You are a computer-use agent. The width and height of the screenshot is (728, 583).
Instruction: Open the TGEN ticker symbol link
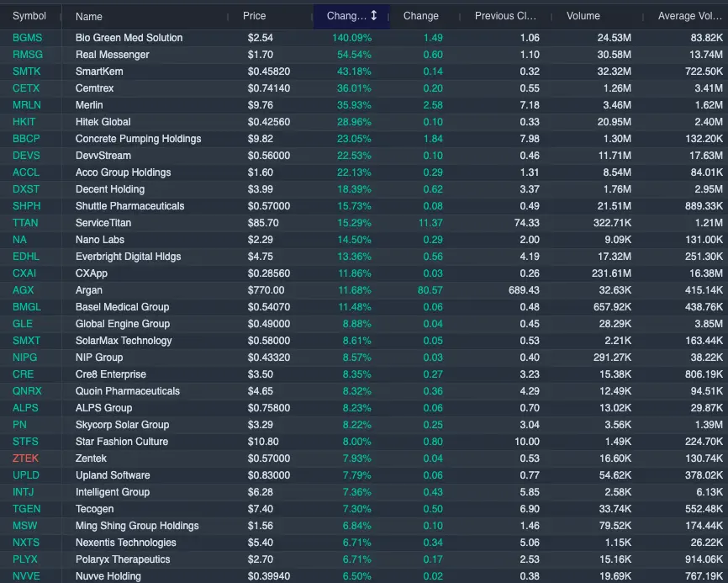[x=26, y=509]
